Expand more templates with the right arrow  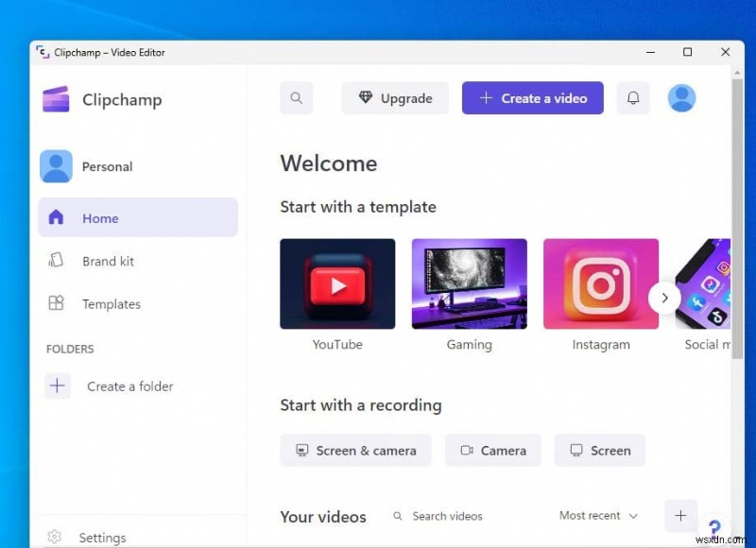pyautogui.click(x=664, y=297)
